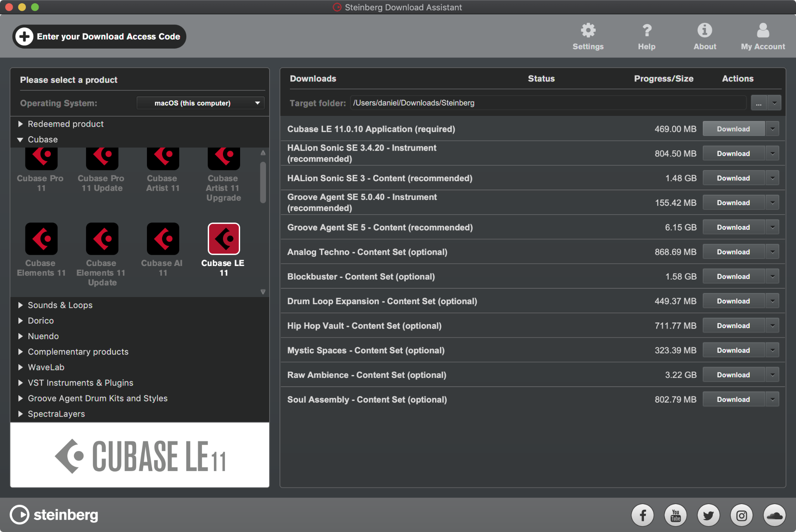This screenshot has width=796, height=532.
Task: Click product list scroll down arrow
Action: [x=263, y=292]
